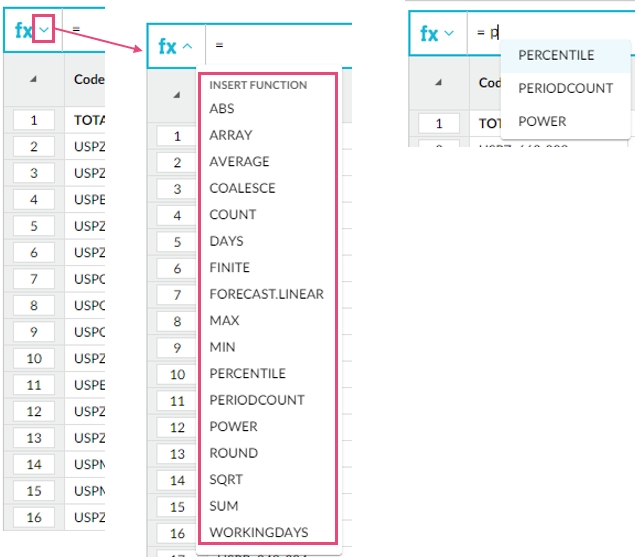Select ABS from Insert Function list

222,109
